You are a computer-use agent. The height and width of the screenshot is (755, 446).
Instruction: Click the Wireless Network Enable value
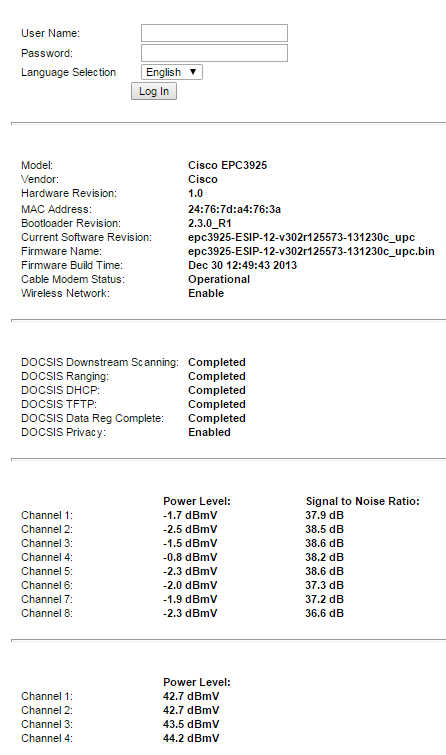[206, 293]
